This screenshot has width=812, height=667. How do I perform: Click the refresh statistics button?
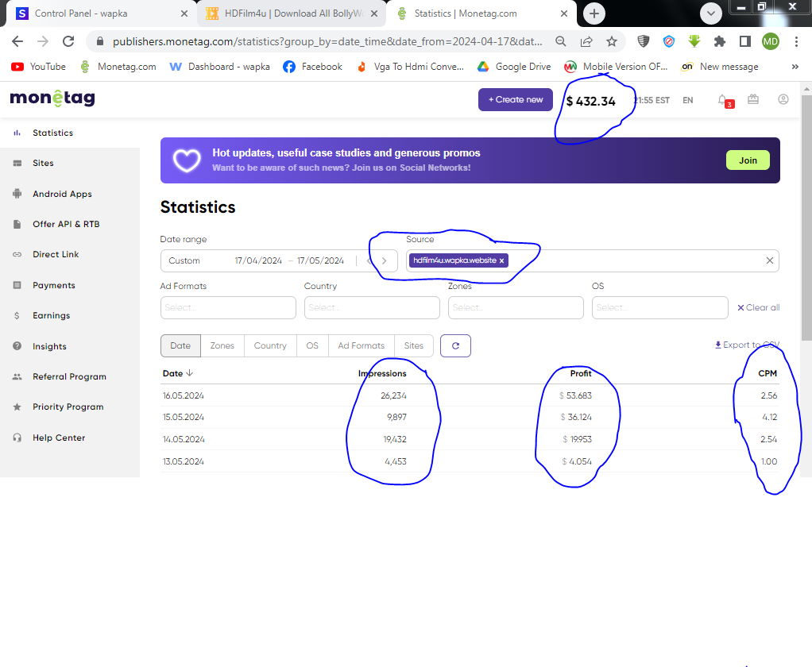(455, 345)
